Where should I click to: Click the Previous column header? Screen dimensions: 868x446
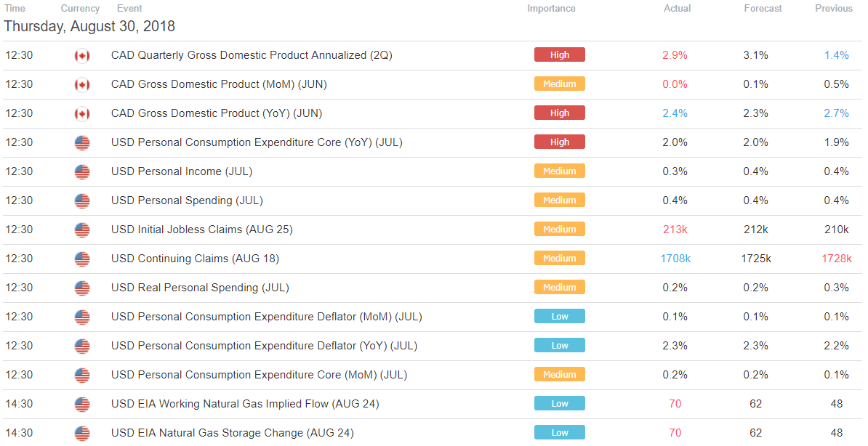click(834, 8)
